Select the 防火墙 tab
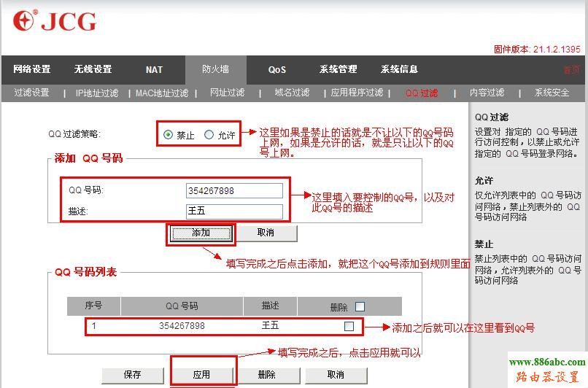 click(x=216, y=69)
